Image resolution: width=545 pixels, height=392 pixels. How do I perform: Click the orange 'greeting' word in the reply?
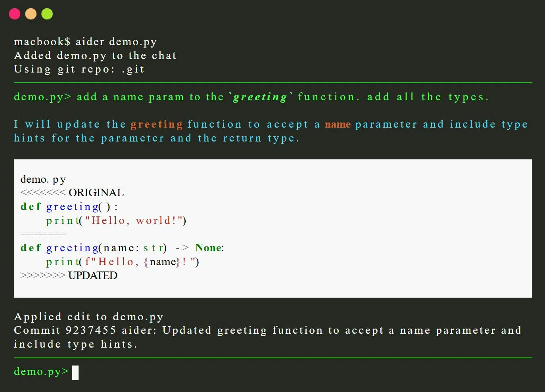coord(157,124)
